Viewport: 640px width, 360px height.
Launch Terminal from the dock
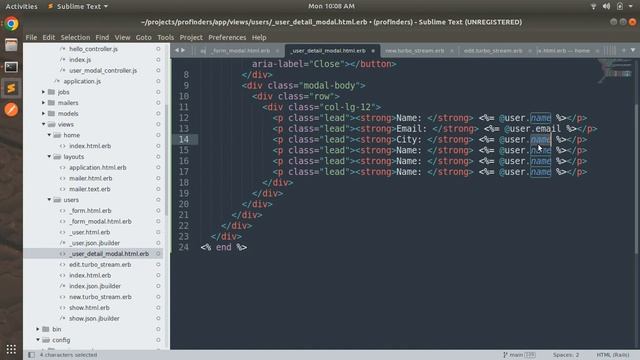click(x=11, y=67)
